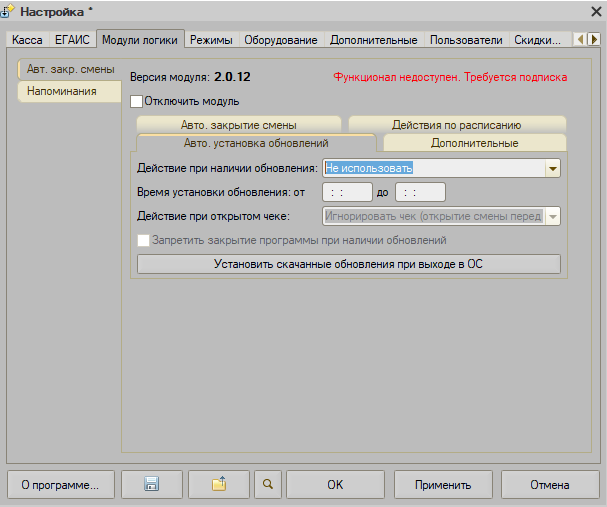Switch to the Касса tab
This screenshot has height=507, width=607.
tap(27, 40)
